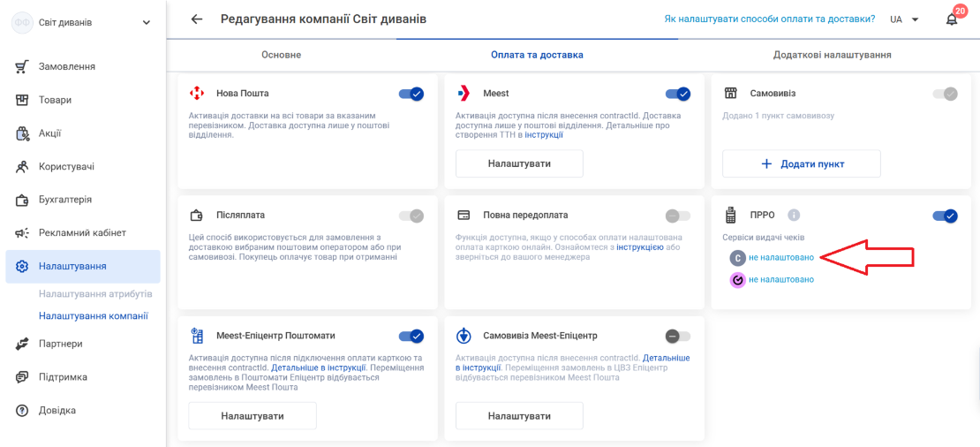This screenshot has height=447, width=980.
Task: Open the payment and delivery setup help link
Action: [769, 19]
